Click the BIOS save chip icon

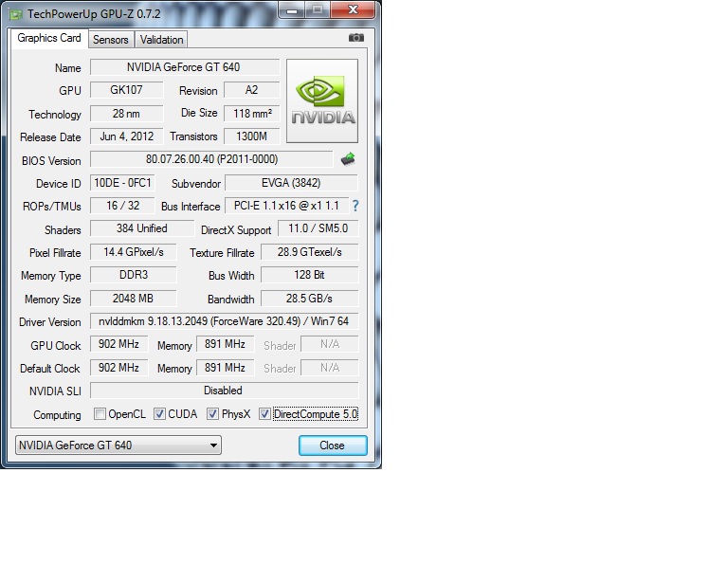348,159
